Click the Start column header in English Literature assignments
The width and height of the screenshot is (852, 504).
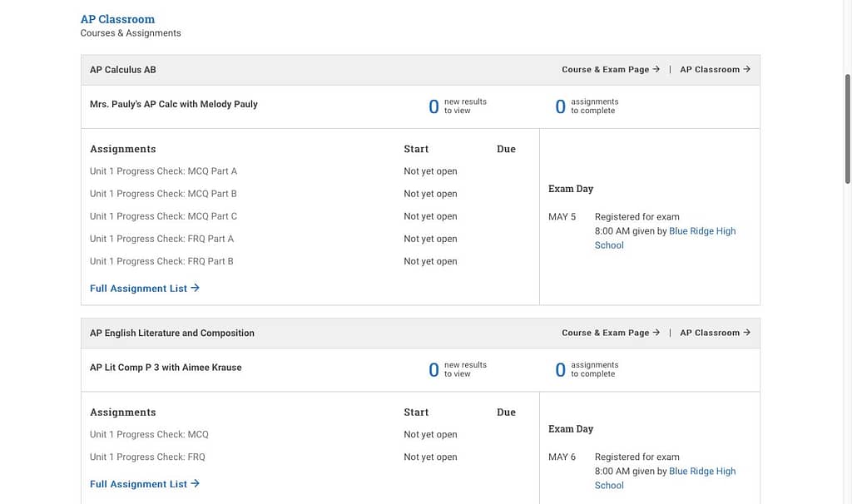(416, 413)
